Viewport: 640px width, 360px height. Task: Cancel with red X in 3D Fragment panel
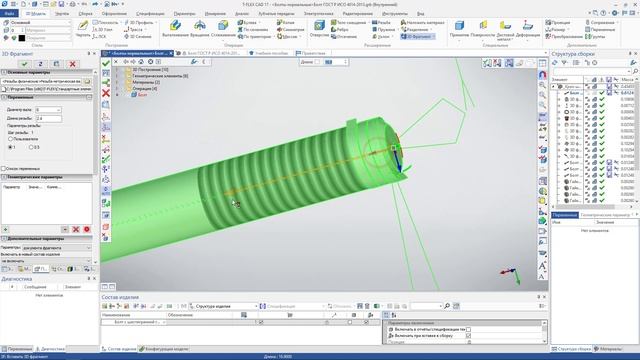pos(72,64)
